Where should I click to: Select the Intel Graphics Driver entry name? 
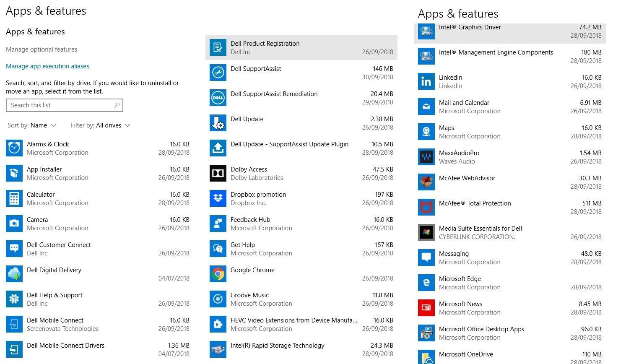(470, 27)
